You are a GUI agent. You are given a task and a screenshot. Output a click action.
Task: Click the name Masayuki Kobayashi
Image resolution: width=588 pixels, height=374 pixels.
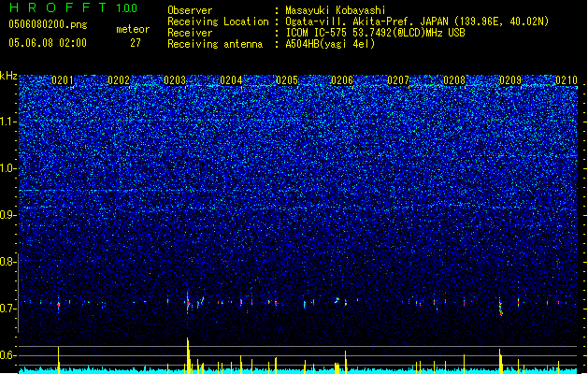click(336, 10)
